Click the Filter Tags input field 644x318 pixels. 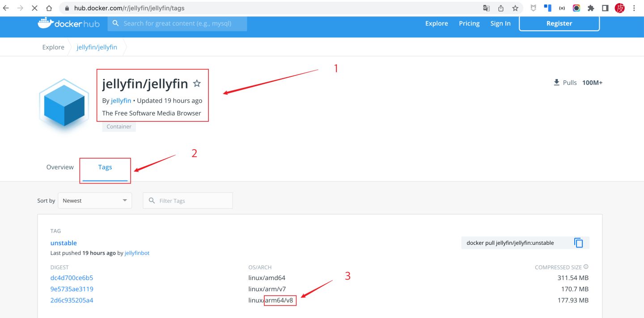coord(188,201)
